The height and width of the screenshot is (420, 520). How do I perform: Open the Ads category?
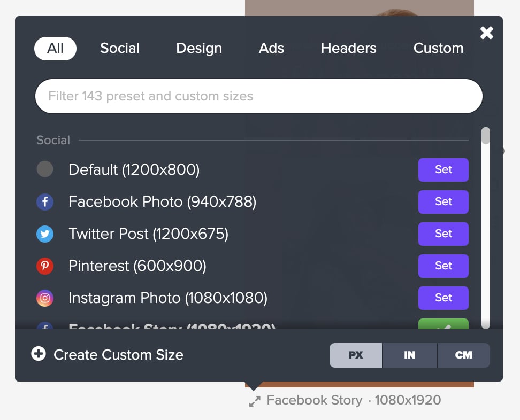271,48
